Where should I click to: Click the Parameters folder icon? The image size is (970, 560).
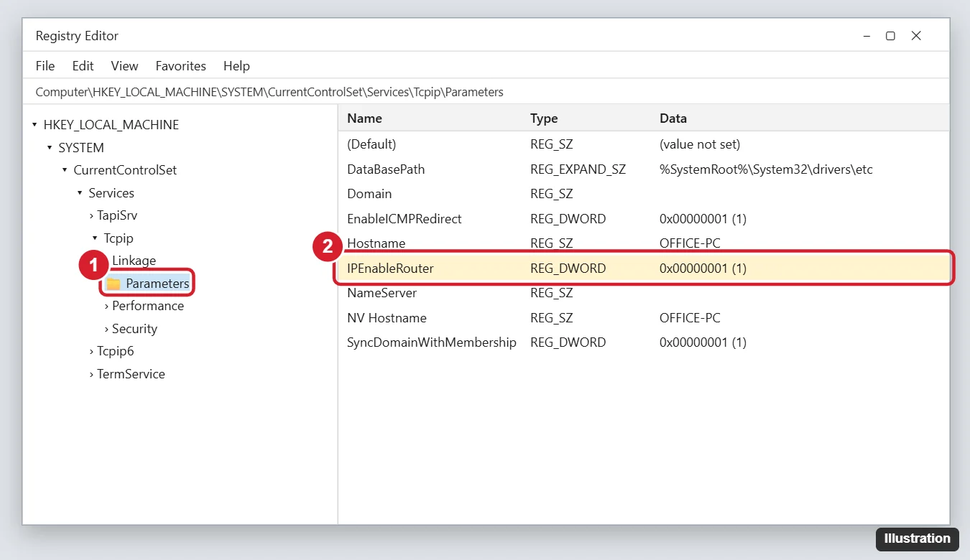(x=114, y=284)
